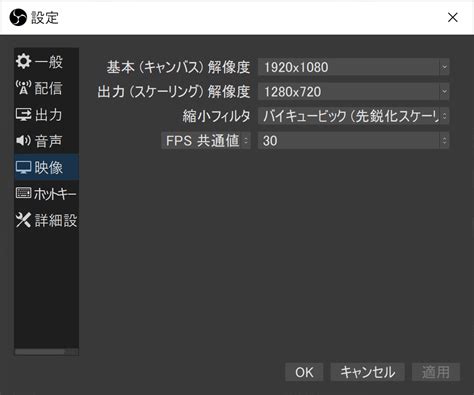Click the output monitor icon beside 出力

pos(23,114)
